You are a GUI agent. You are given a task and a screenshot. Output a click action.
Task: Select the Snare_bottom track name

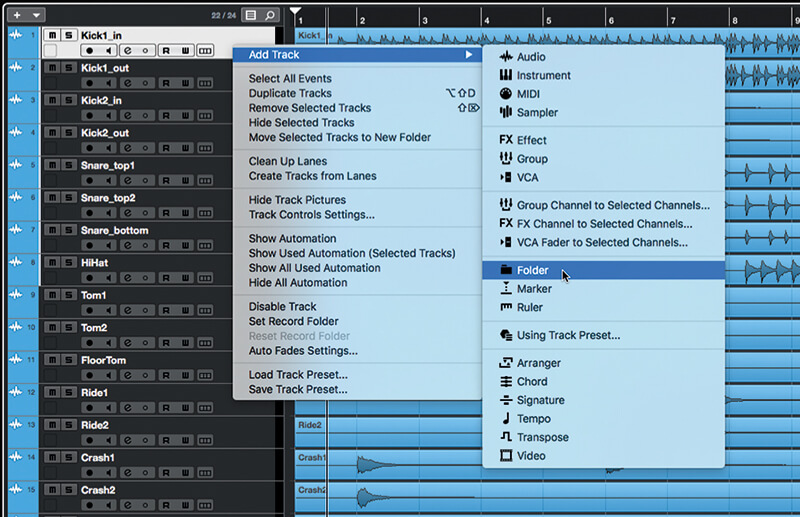pos(114,230)
